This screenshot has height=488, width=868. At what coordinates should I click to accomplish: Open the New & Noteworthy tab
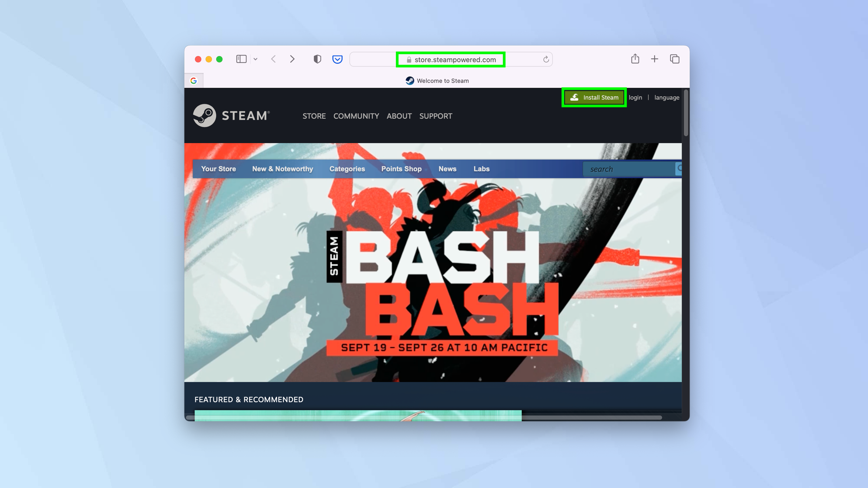[x=283, y=169]
